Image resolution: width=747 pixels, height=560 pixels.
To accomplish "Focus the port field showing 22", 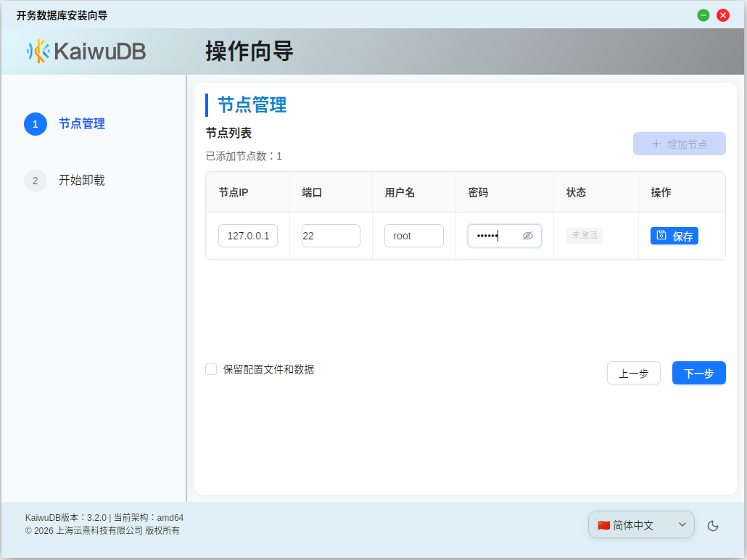I will (331, 236).
